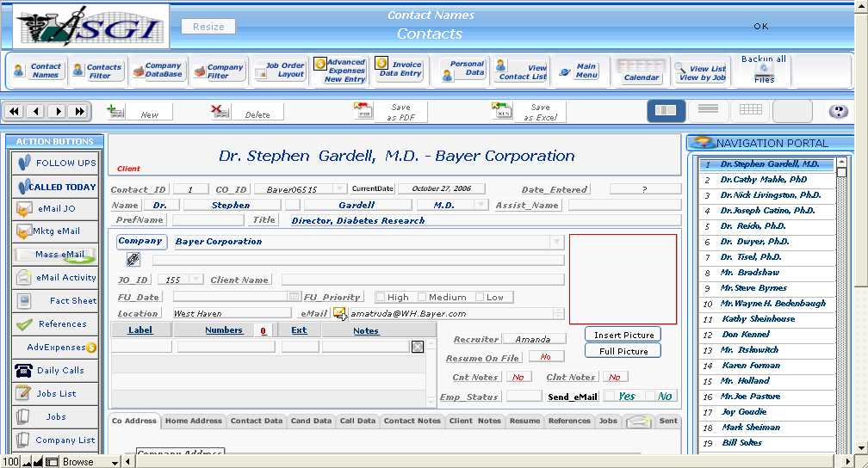Open Contacts Filter toolbar button
868x468 pixels.
click(97, 71)
